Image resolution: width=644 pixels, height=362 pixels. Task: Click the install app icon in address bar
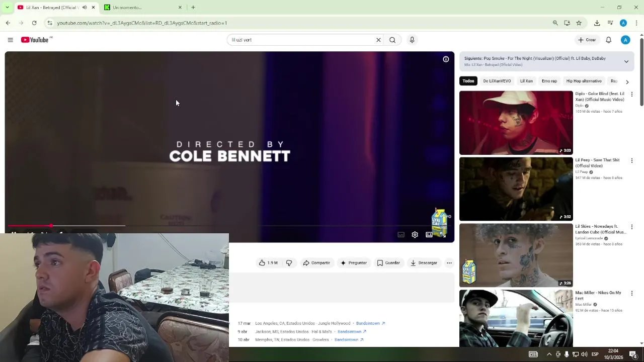(x=567, y=23)
